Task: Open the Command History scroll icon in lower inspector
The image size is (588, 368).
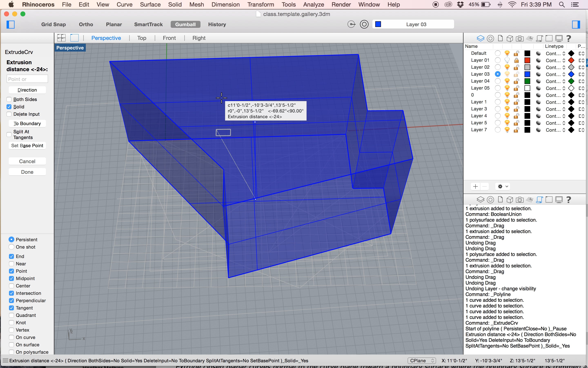Action: [x=539, y=200]
